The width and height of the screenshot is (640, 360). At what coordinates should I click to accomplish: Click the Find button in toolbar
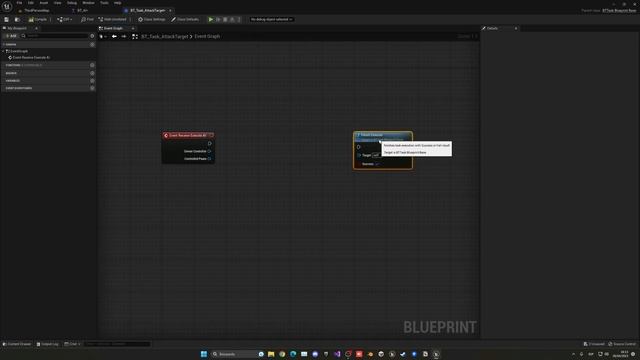pos(87,19)
